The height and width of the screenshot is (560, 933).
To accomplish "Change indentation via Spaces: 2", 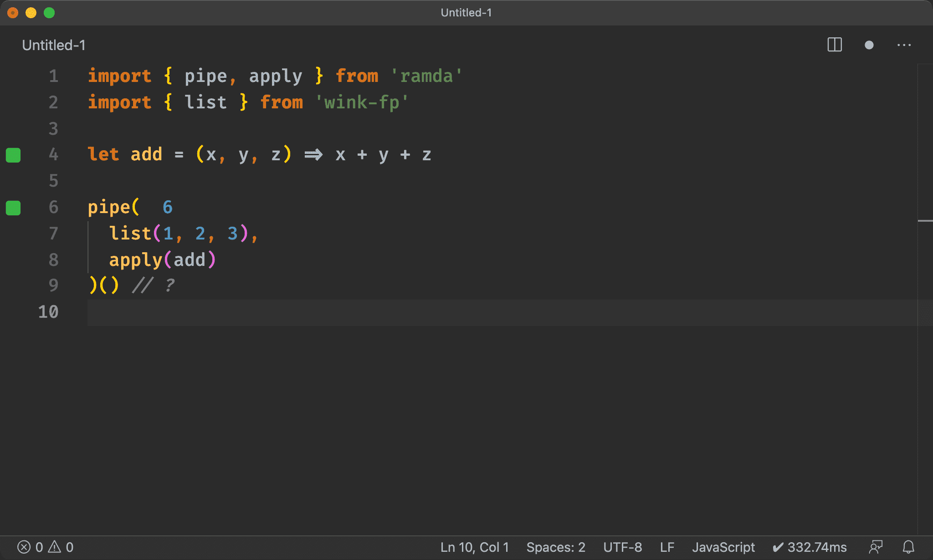I will click(x=556, y=547).
